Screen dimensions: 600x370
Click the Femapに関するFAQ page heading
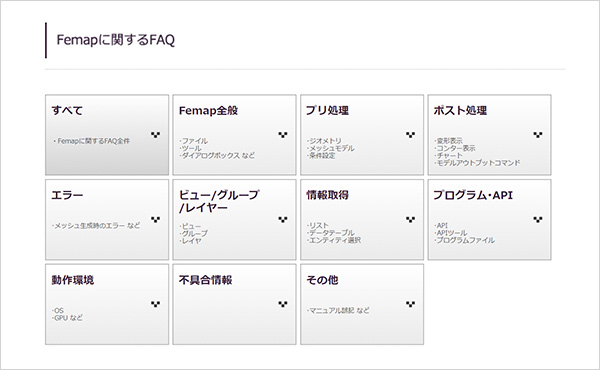coord(116,40)
